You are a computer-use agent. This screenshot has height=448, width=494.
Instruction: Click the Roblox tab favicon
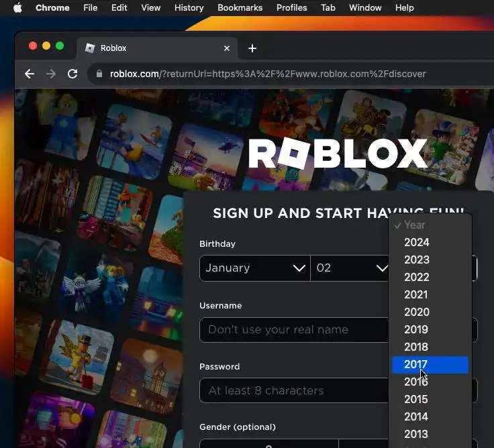tap(90, 48)
